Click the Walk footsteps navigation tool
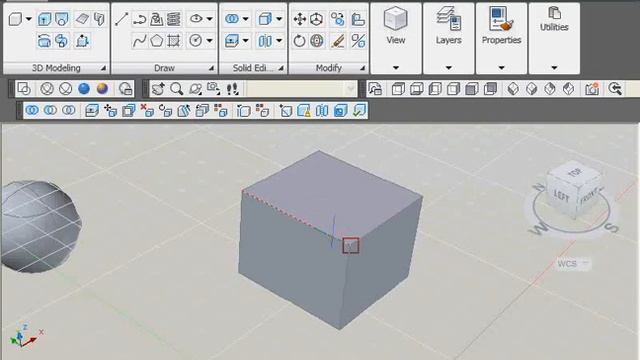Image resolution: width=640 pixels, height=360 pixels. [232, 89]
